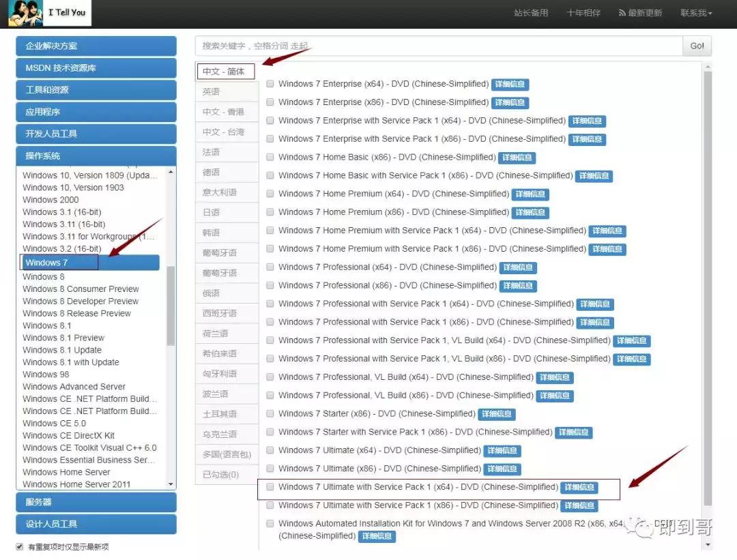Check Windows 7 Starter (x86) DVD checkbox

(x=270, y=413)
